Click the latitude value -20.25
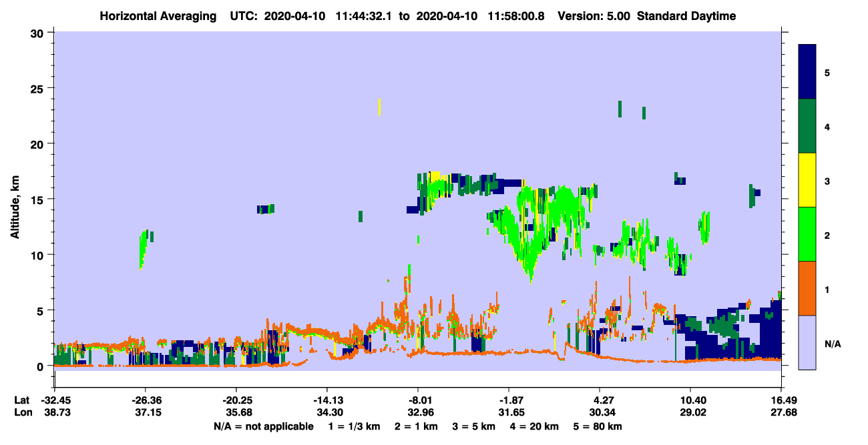Screen dimensions: 868x445 tap(236, 400)
